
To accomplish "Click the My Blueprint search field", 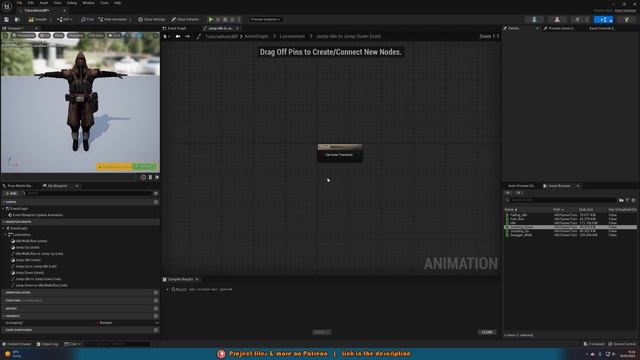I will [87, 193].
